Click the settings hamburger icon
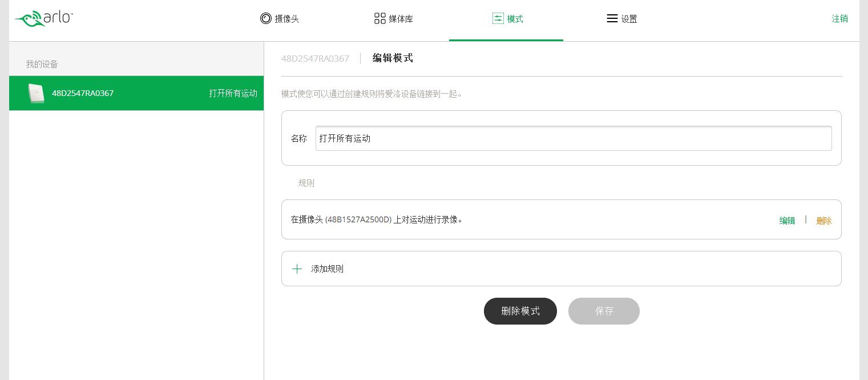This screenshot has width=868, height=380. (612, 18)
